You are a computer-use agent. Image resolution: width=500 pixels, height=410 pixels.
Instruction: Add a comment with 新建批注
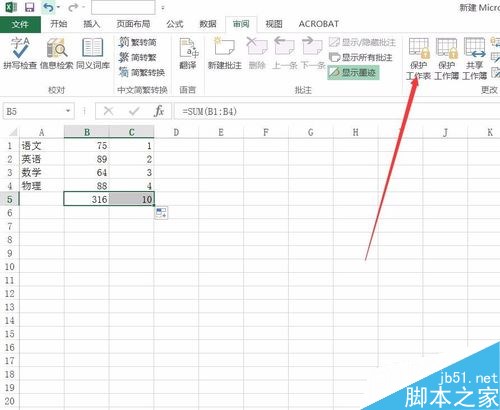[225, 53]
